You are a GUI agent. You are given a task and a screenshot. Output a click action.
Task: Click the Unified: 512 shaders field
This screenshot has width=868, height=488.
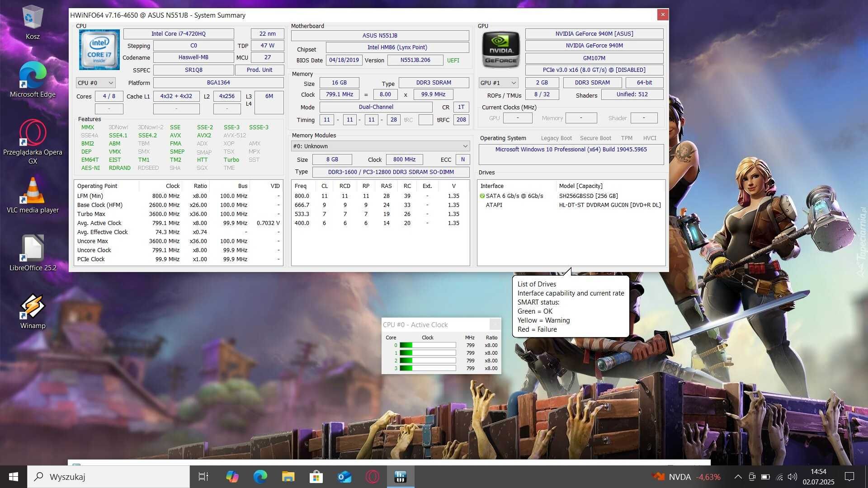[x=632, y=94]
